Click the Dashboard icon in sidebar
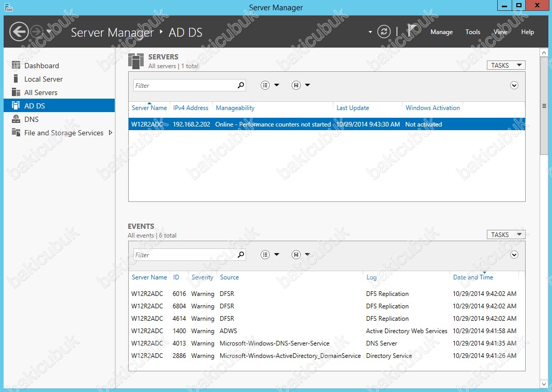The height and width of the screenshot is (392, 552). click(16, 66)
